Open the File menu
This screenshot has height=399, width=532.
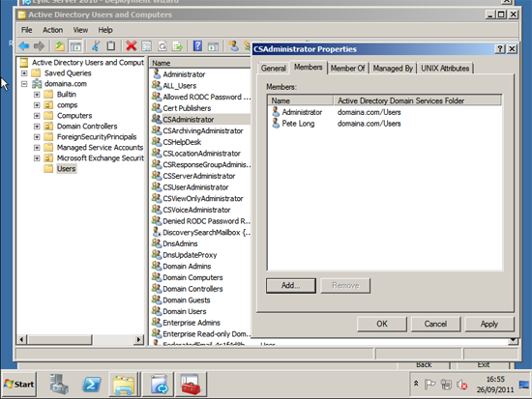tap(26, 30)
